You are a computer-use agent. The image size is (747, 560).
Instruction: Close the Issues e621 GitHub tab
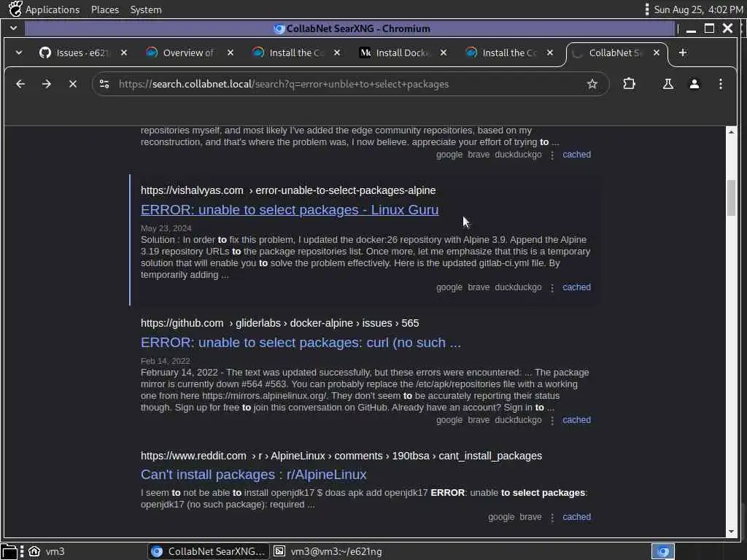click(x=124, y=52)
